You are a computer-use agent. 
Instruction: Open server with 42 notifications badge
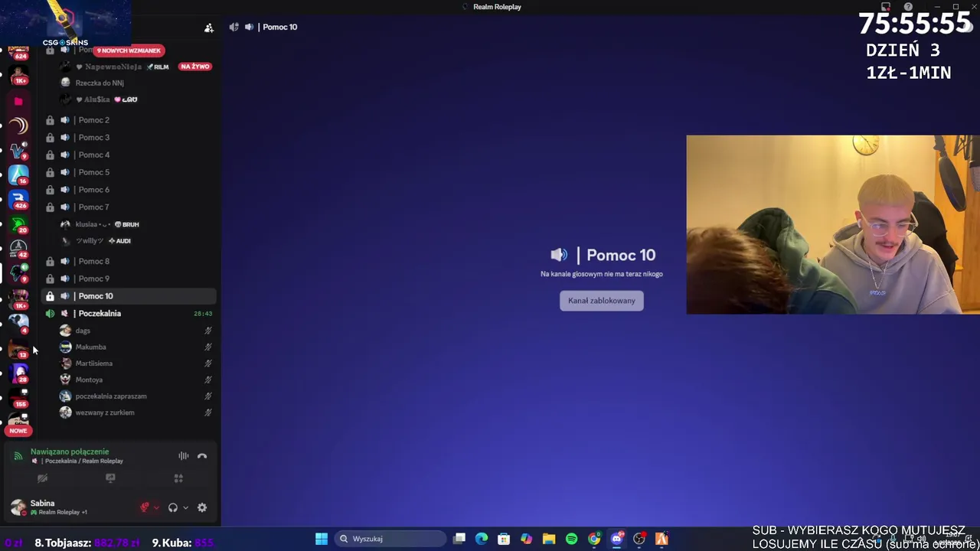[18, 248]
